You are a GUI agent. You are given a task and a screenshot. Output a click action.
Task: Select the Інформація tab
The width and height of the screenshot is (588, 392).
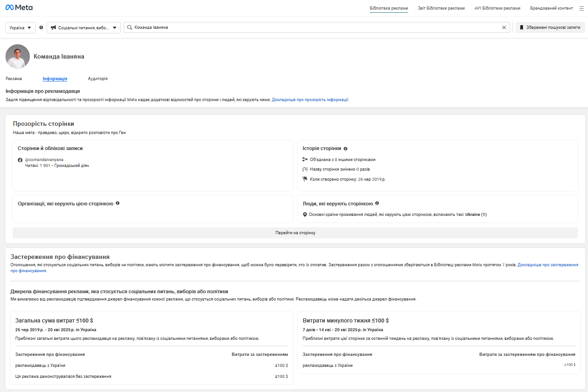[x=55, y=79]
